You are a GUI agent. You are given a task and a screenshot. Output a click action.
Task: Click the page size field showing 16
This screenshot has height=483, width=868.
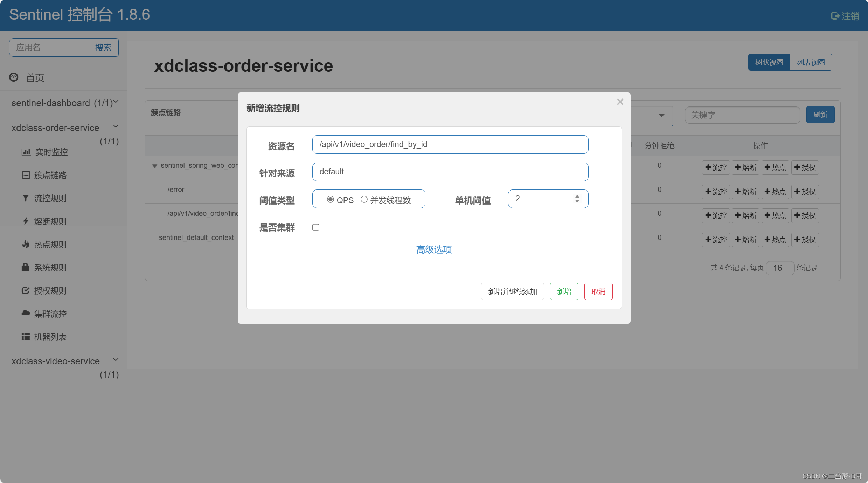[780, 268]
